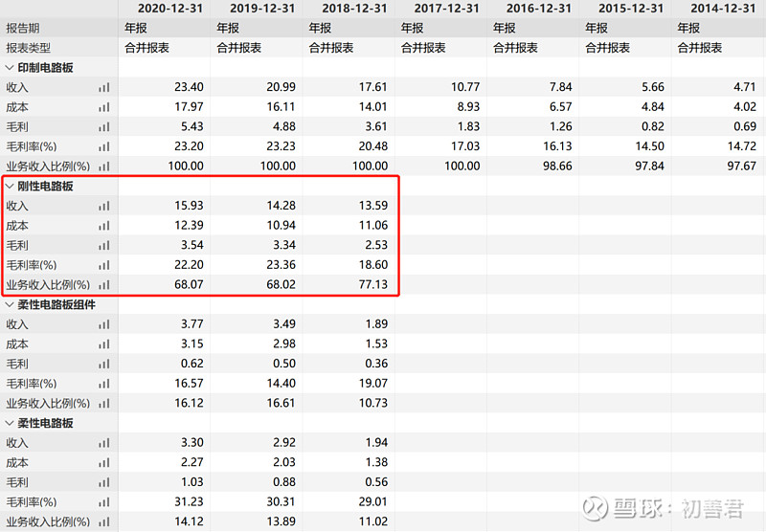This screenshot has width=766, height=532.
Task: Select the 3.77 flexible component revenue cell
Action: [x=192, y=324]
